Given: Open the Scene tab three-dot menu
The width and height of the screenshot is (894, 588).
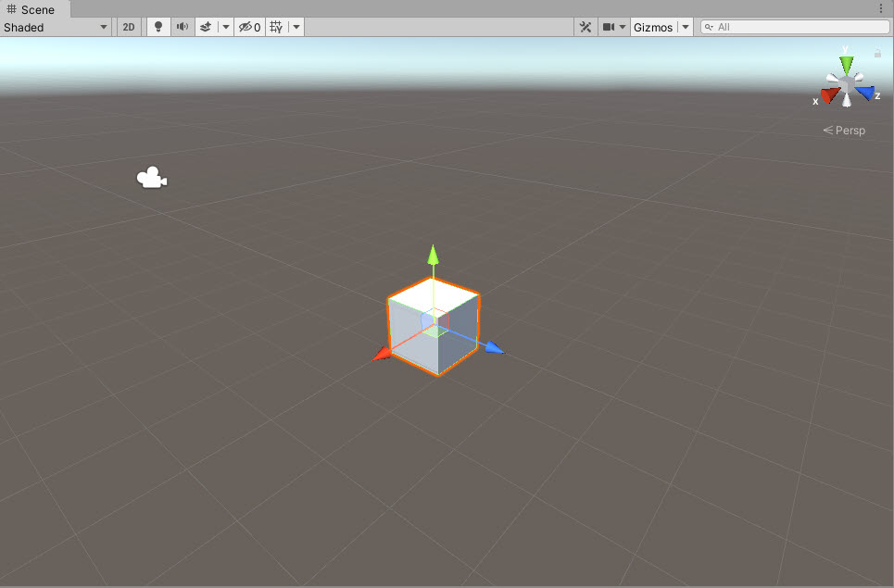Looking at the screenshot, I should coord(881,8).
